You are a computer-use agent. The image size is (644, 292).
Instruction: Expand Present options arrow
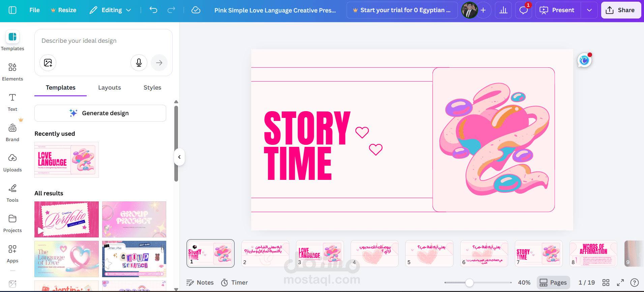(589, 10)
